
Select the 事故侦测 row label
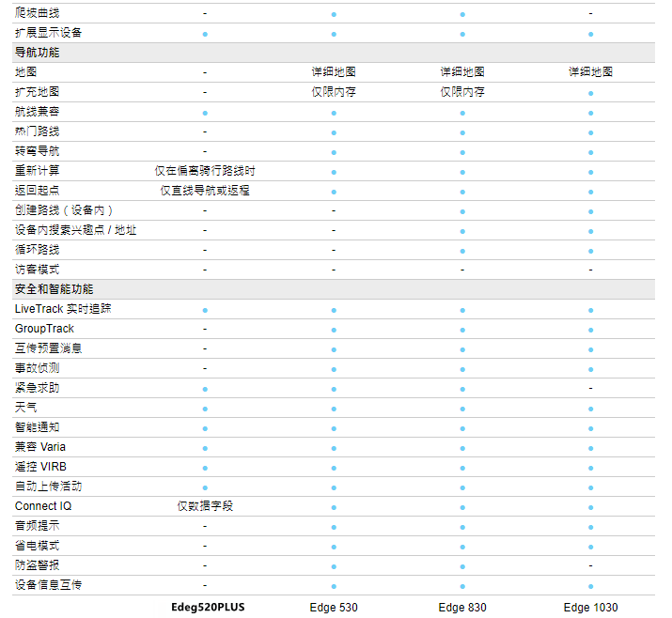[37, 368]
